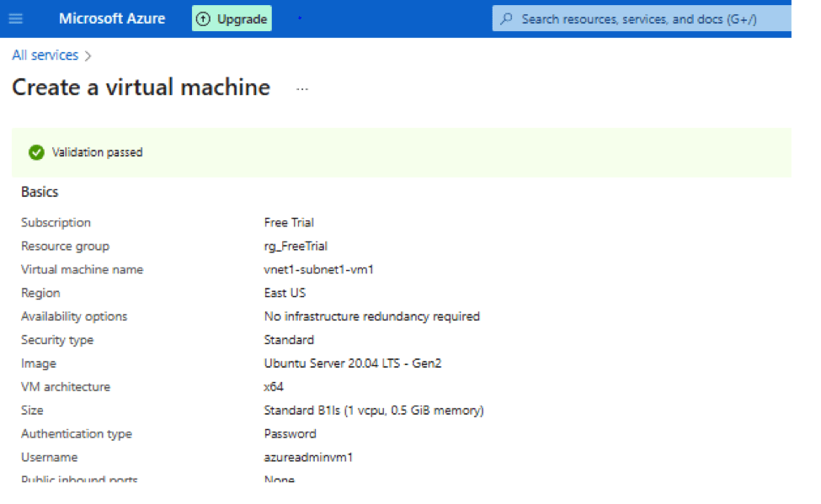Click the Username label
This screenshot has height=504, width=821.
(x=49, y=458)
